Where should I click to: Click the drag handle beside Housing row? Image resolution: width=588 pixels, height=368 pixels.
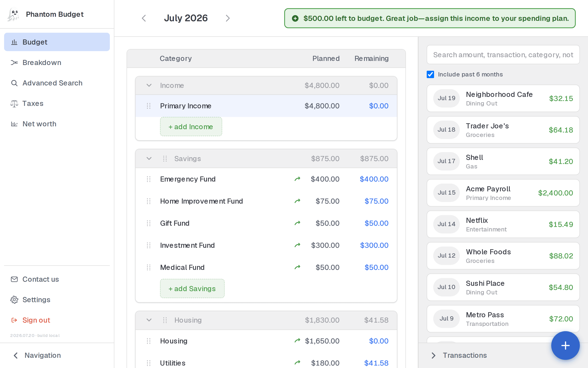pyautogui.click(x=149, y=341)
